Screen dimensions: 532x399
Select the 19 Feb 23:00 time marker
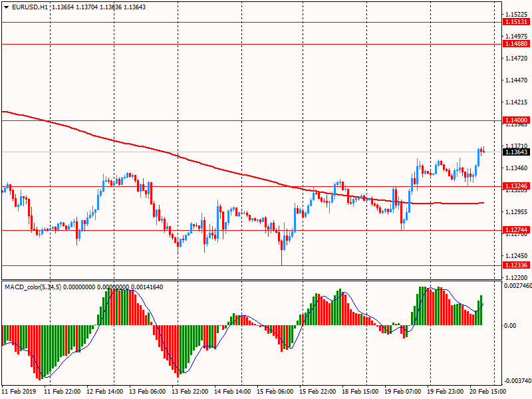click(x=446, y=392)
